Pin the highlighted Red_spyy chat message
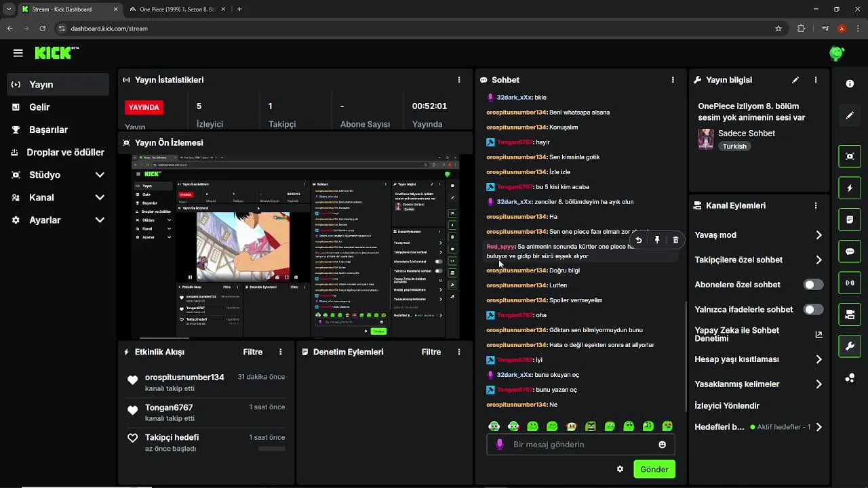Image resolution: width=868 pixels, height=488 pixels. pyautogui.click(x=657, y=240)
